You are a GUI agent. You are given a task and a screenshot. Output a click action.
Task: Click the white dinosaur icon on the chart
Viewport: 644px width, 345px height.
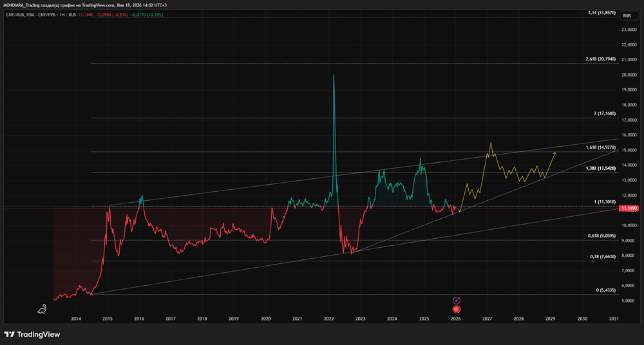click(x=43, y=310)
